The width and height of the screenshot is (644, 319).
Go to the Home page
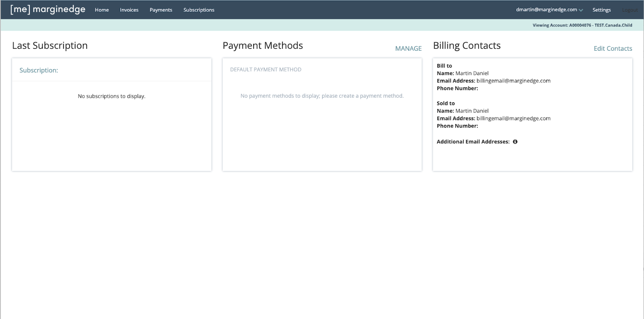click(102, 10)
